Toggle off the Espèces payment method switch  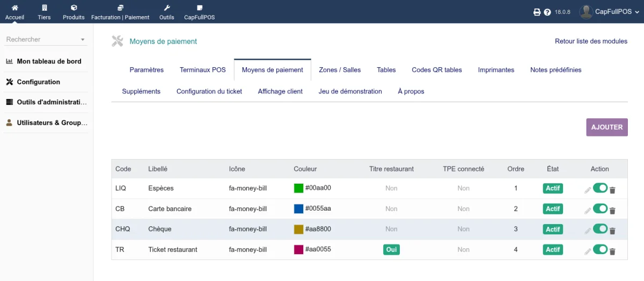pos(600,188)
